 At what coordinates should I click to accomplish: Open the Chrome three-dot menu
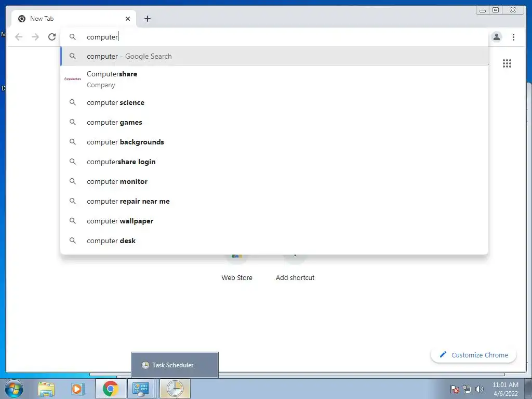click(x=513, y=37)
